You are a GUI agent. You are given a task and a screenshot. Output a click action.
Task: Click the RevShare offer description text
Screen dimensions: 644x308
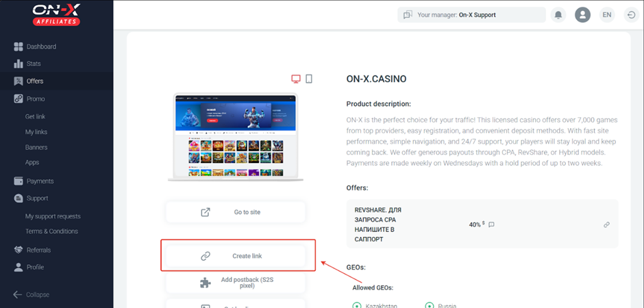(x=378, y=224)
